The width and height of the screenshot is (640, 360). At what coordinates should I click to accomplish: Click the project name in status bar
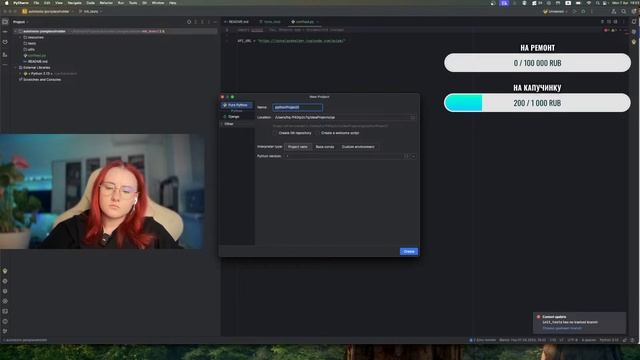[27, 340]
